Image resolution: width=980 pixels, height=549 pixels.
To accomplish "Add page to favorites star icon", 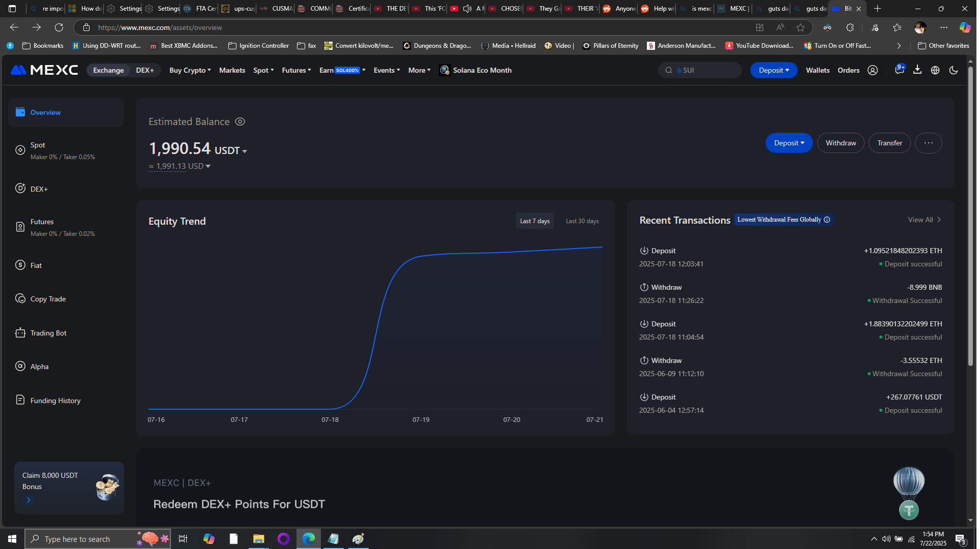I will click(x=800, y=27).
